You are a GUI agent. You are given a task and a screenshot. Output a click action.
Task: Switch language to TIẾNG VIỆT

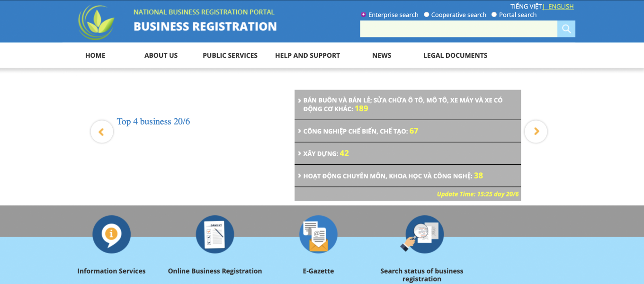526,7
